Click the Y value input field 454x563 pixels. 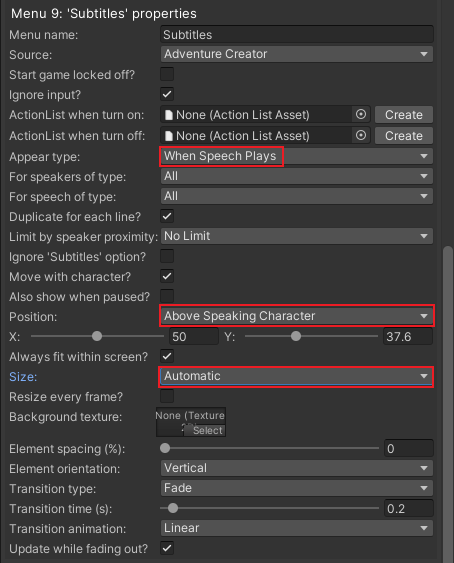coord(408,336)
